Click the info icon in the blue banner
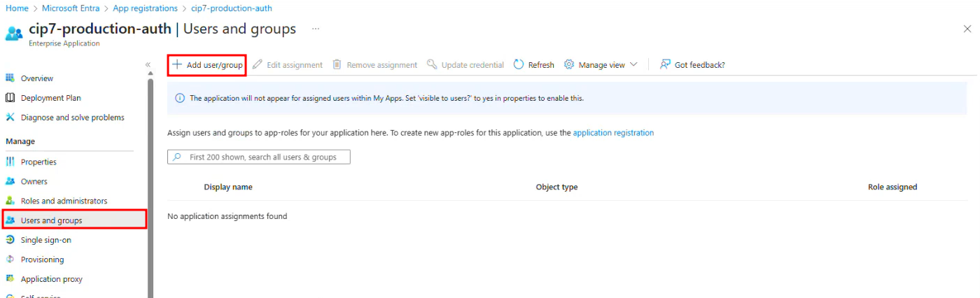This screenshot has width=980, height=298. (180, 98)
